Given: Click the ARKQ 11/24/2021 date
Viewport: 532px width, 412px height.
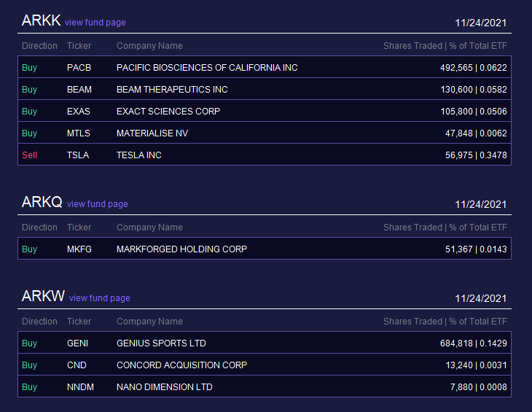Looking at the screenshot, I should tap(480, 204).
